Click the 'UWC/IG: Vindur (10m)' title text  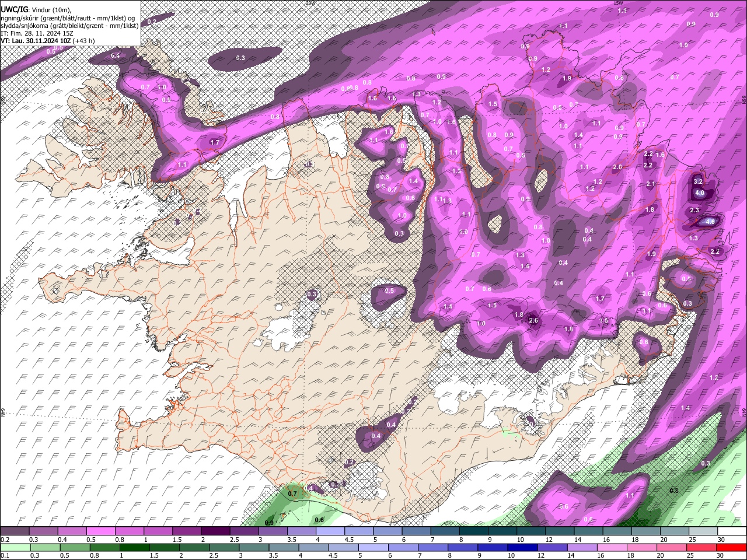(x=36, y=10)
